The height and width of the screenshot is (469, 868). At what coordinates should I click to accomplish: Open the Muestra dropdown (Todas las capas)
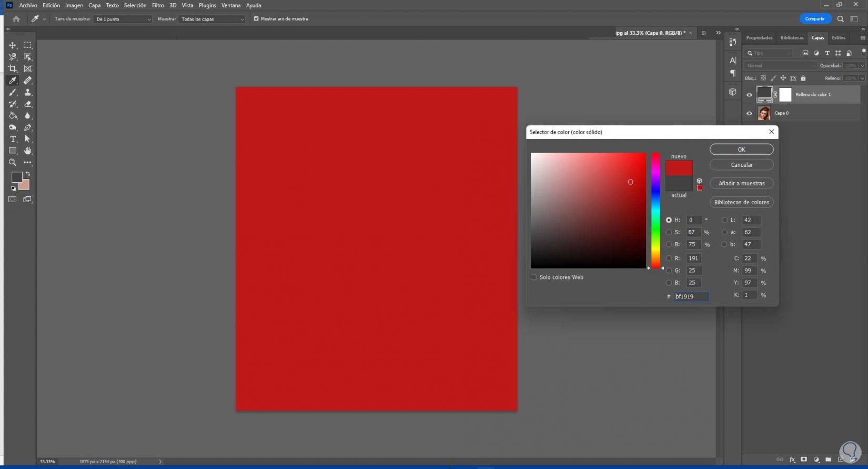212,19
